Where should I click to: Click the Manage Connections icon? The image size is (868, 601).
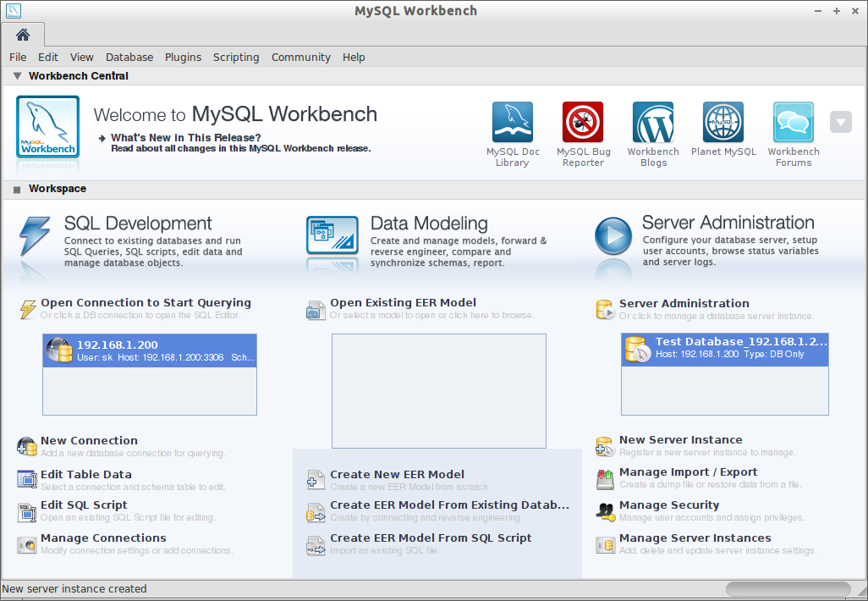click(x=26, y=546)
